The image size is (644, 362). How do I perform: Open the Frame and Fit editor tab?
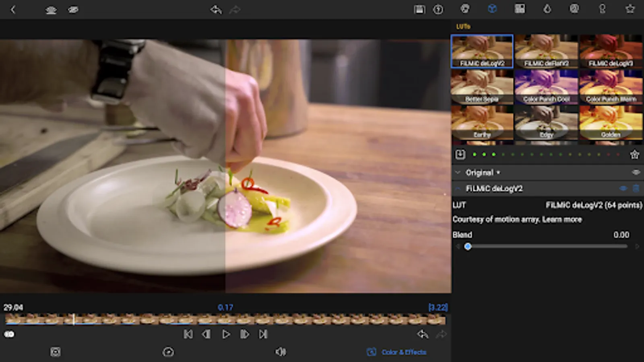click(56, 352)
